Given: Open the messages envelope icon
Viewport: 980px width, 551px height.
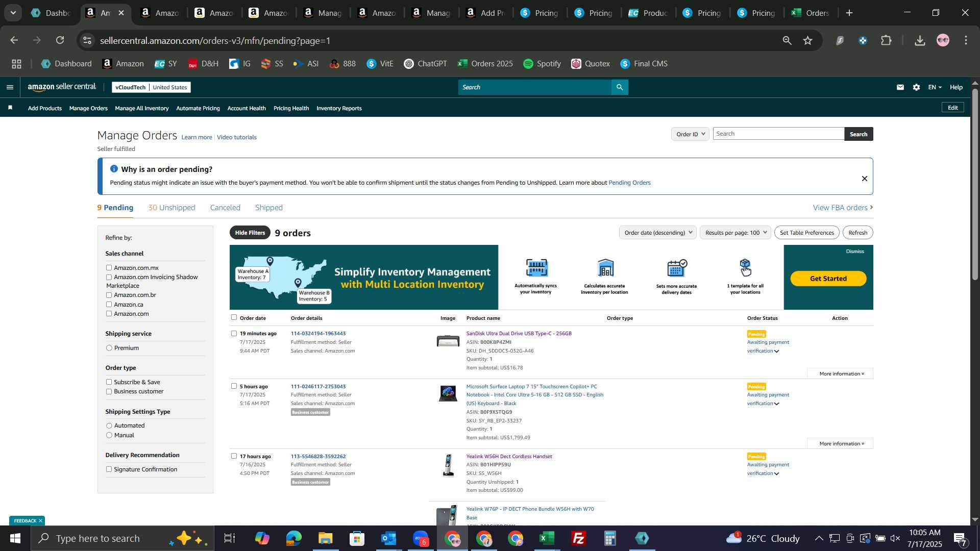Looking at the screenshot, I should [900, 87].
